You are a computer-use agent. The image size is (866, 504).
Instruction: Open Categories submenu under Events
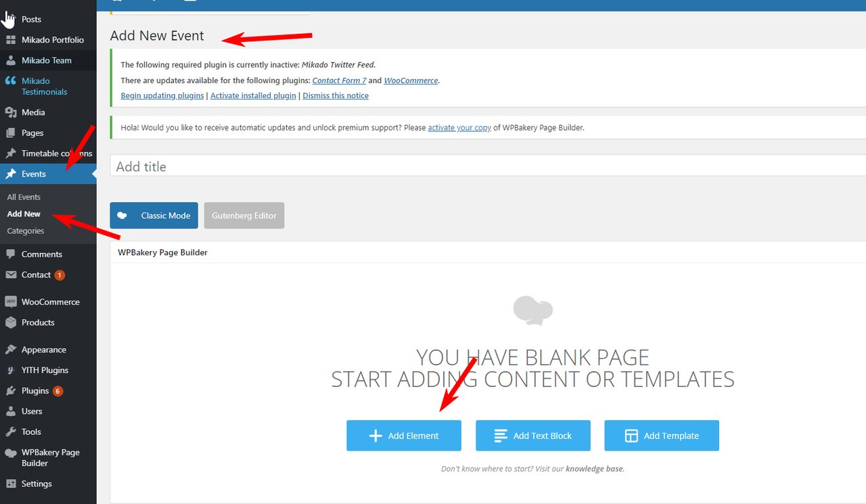pos(26,231)
